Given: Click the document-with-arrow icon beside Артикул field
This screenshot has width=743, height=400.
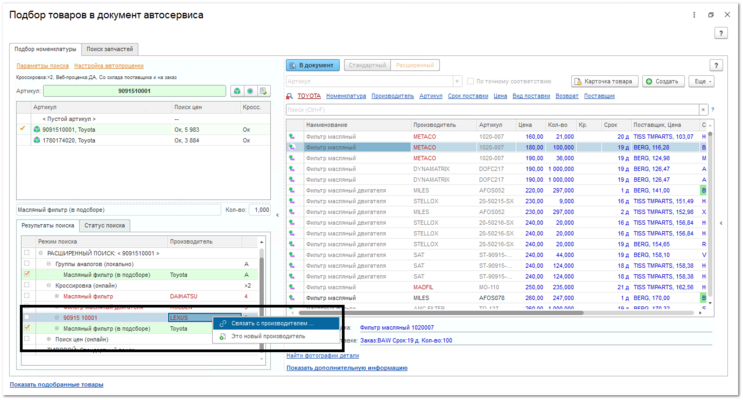Looking at the screenshot, I should [263, 91].
